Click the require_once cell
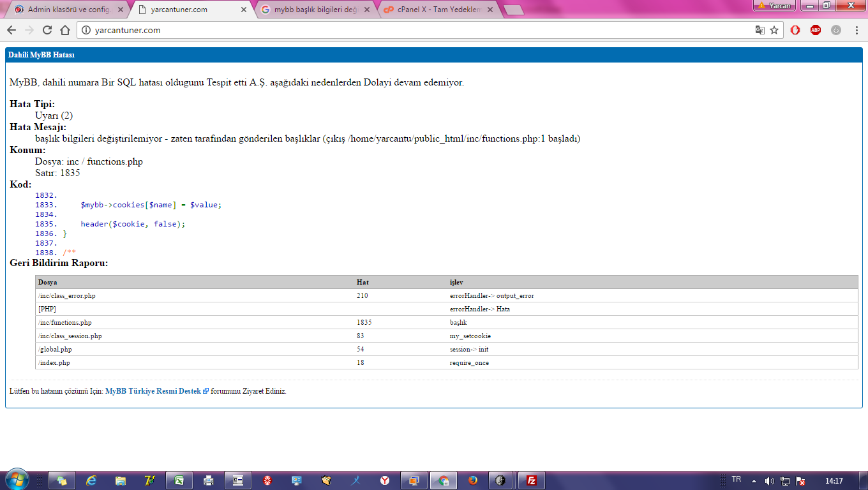The width and height of the screenshot is (868, 490). (652, 362)
